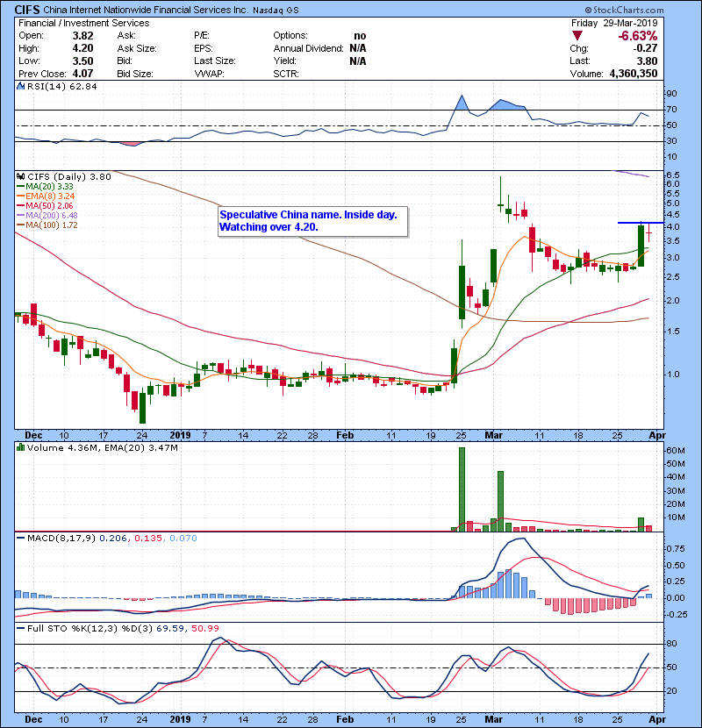The image size is (702, 728).
Task: Click the blue resistance line at 4.20
Action: pos(641,223)
